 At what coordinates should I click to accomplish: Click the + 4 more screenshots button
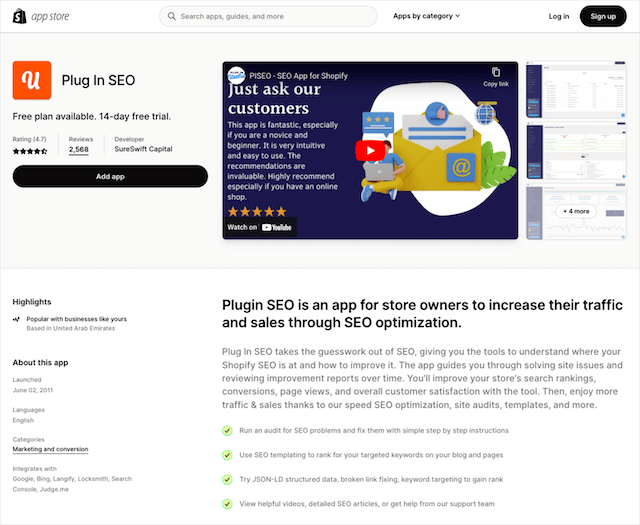[x=576, y=211]
